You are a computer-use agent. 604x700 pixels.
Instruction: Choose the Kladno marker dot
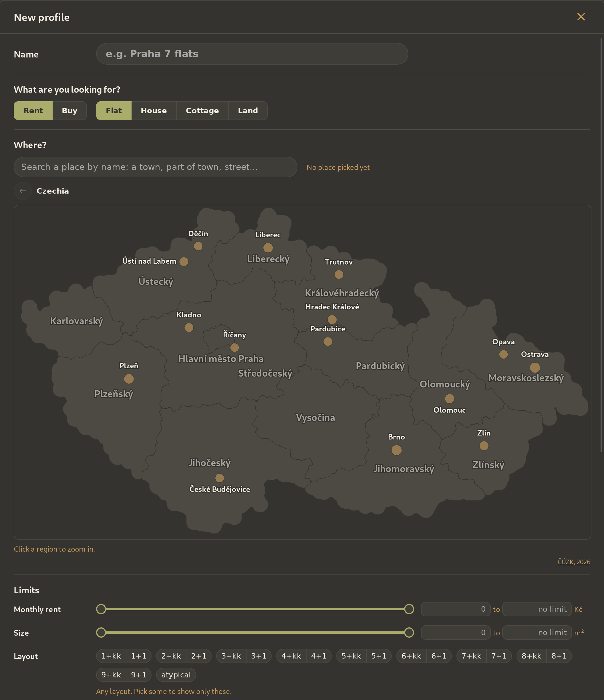click(x=189, y=327)
